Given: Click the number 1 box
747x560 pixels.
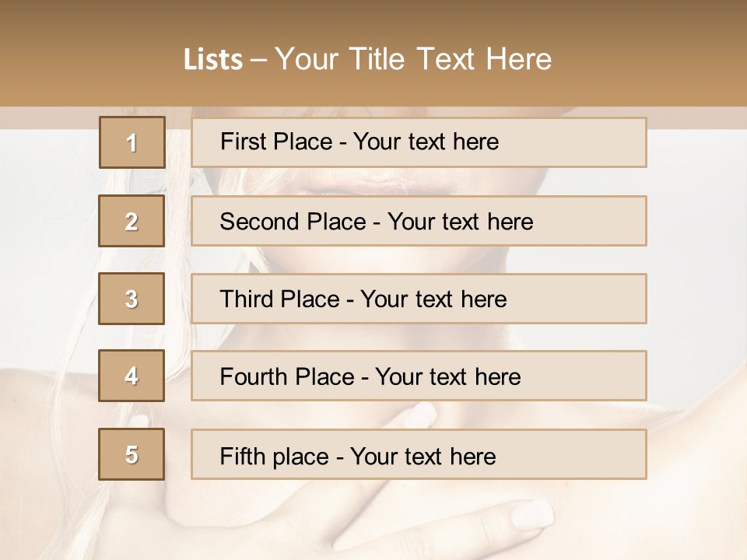Looking at the screenshot, I should pyautogui.click(x=132, y=142).
